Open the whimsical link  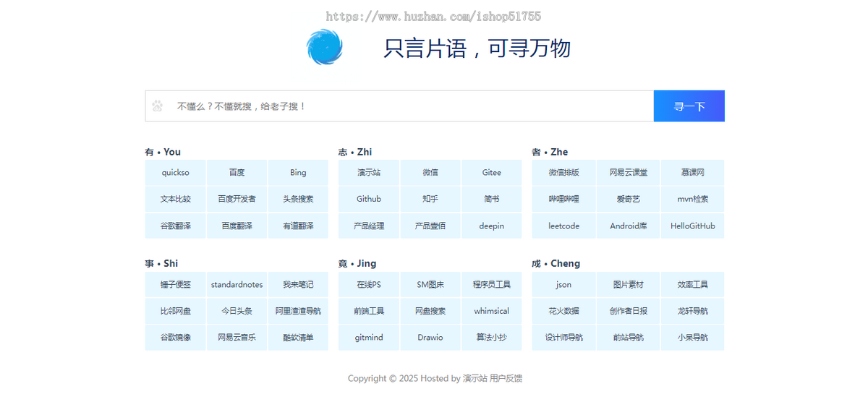[492, 311]
